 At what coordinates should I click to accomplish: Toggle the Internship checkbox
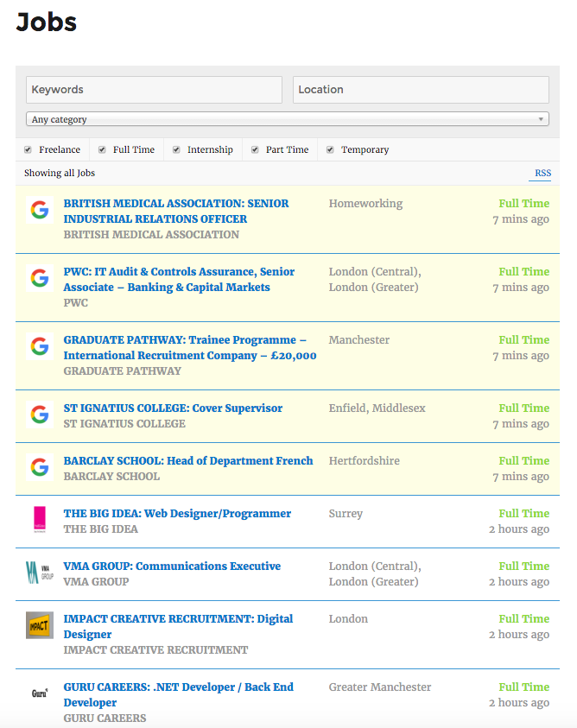[176, 149]
